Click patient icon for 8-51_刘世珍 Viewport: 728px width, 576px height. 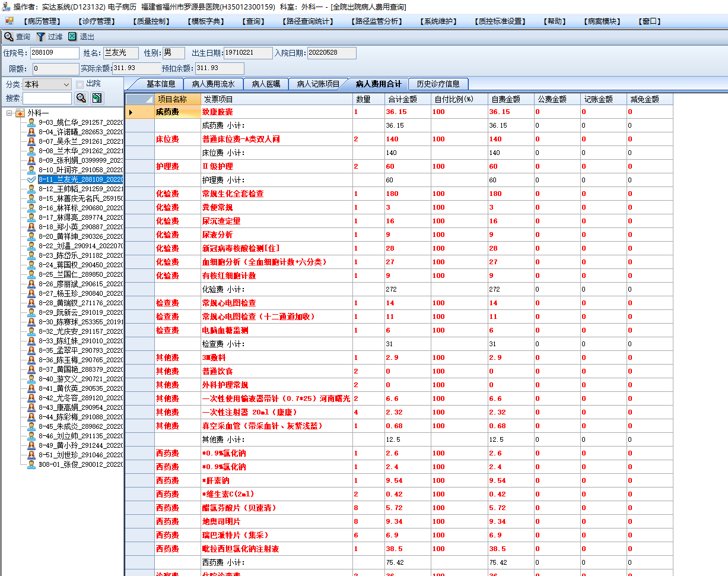pos(31,455)
